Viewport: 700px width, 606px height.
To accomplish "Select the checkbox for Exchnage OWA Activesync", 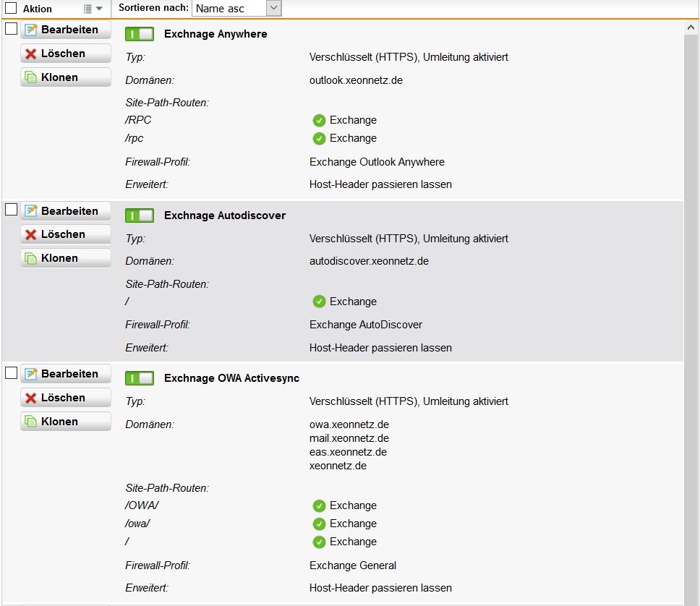I will (11, 372).
